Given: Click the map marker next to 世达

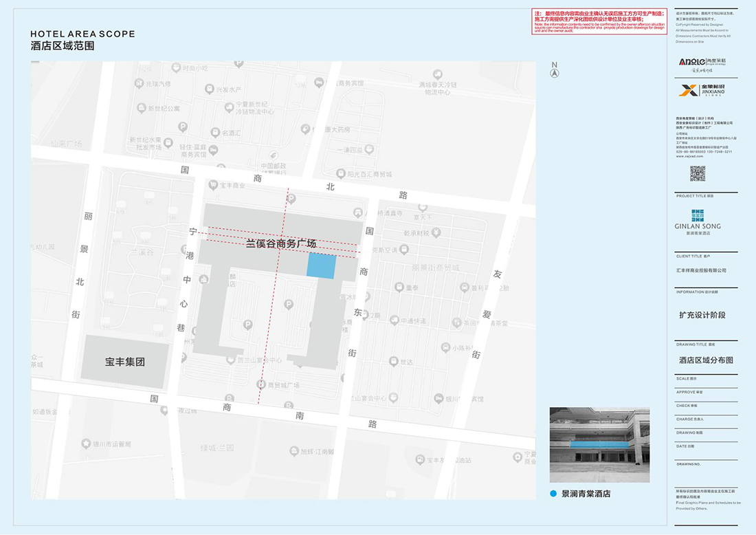Looking at the screenshot, I should point(394,361).
